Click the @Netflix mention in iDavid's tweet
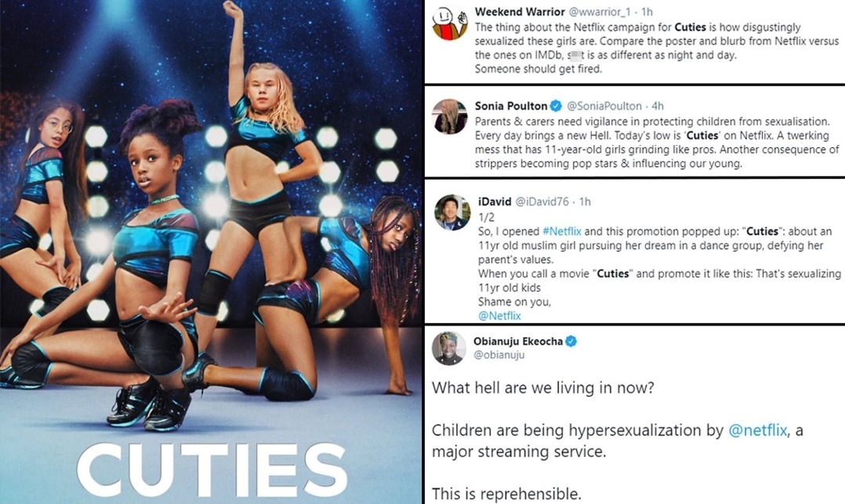 (499, 316)
